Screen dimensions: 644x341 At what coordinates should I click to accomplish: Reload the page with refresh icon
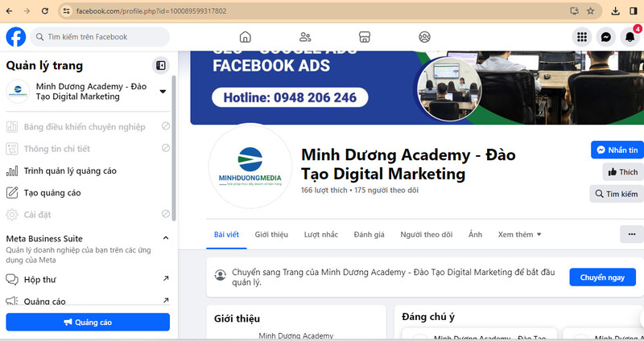(45, 11)
